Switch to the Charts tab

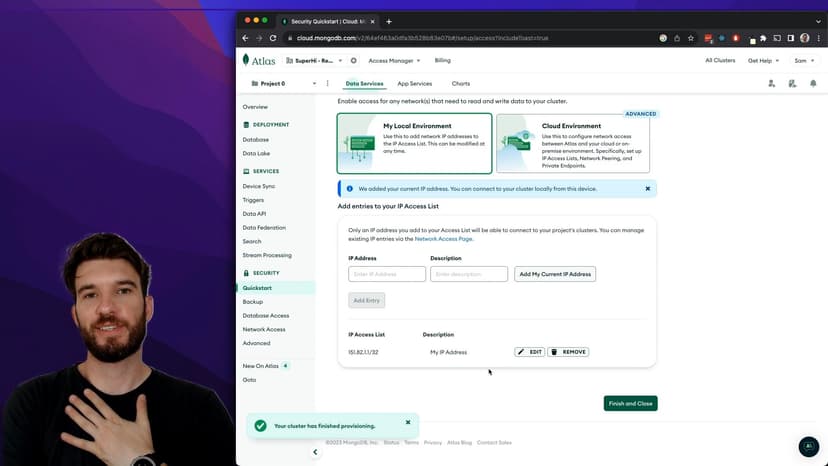pyautogui.click(x=461, y=84)
